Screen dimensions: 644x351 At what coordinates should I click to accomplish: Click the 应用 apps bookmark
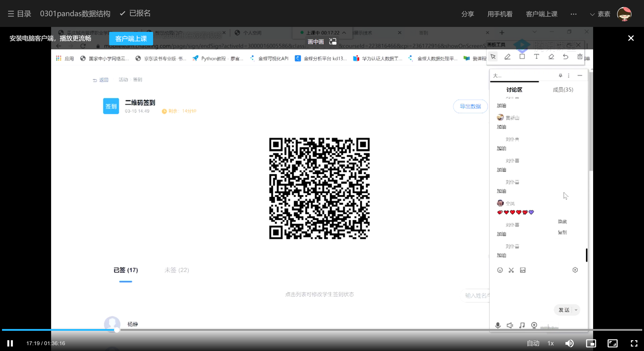pyautogui.click(x=65, y=59)
